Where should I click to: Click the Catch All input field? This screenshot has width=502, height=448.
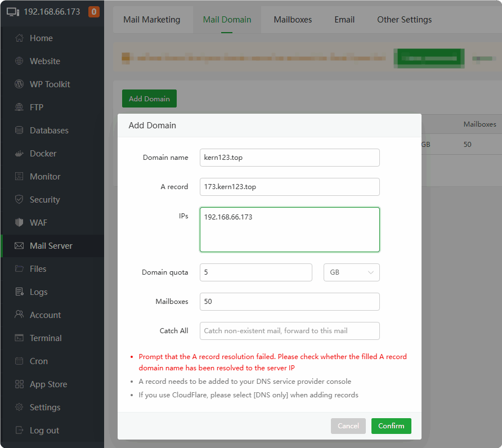[x=289, y=331]
